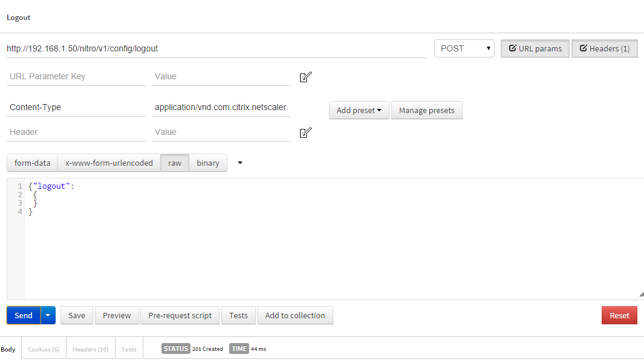Screen dimensions: 644x360
Task: Click Add to collection button
Action: 294,315
